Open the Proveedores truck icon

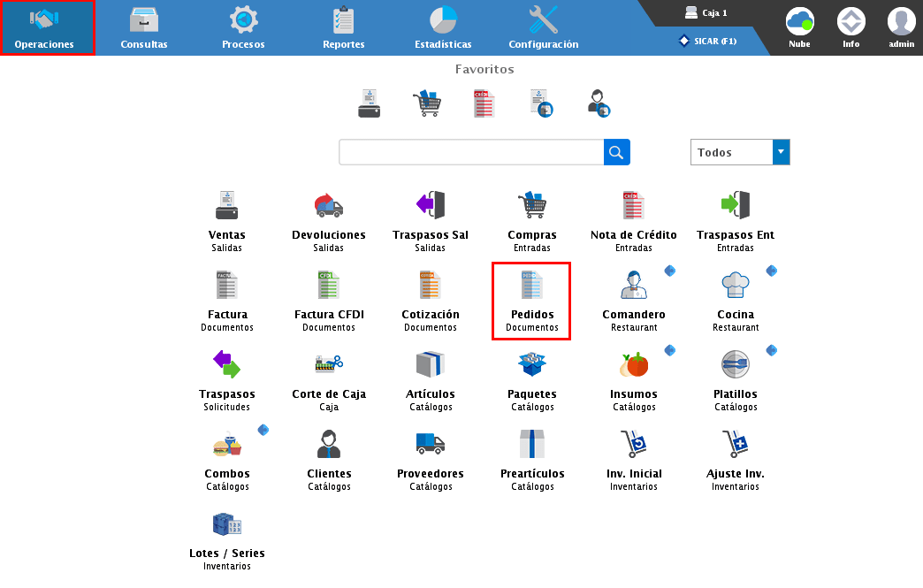coord(431,445)
